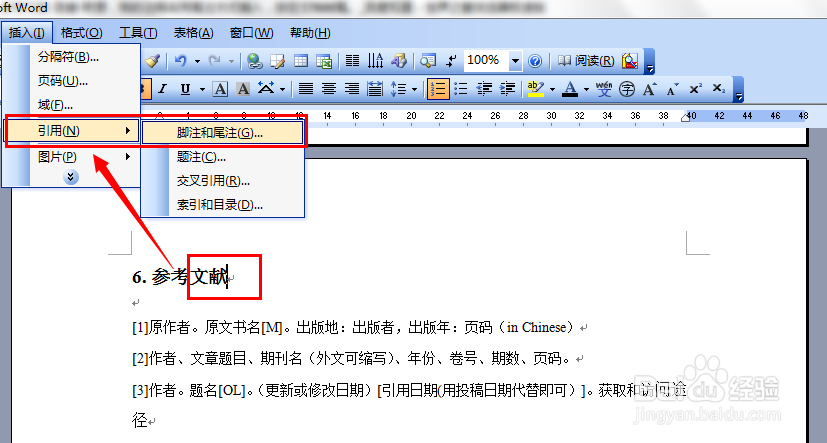Insert an Excel worksheet icon
Screen dimensions: 827x443
pyautogui.click(x=324, y=61)
